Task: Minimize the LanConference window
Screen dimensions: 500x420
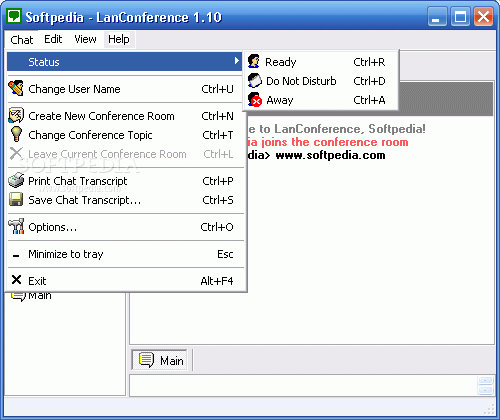Action: [437, 17]
